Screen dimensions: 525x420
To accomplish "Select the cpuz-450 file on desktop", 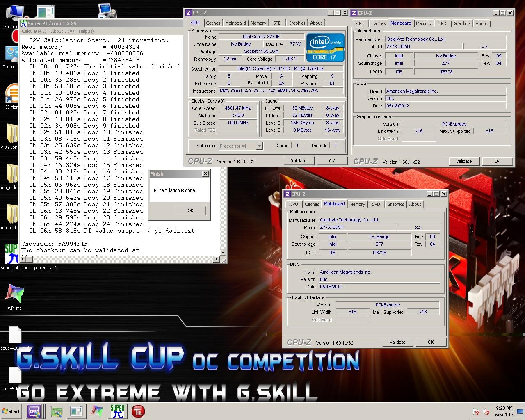I will click(15, 339).
